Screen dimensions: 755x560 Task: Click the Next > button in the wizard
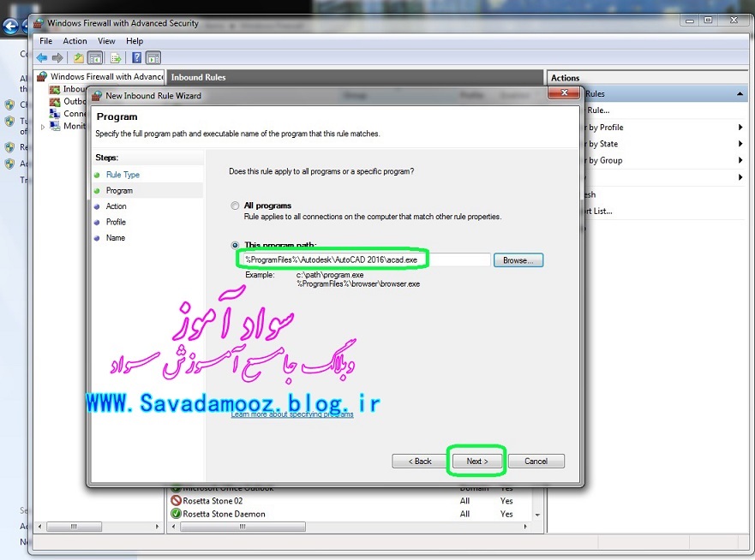pos(476,462)
